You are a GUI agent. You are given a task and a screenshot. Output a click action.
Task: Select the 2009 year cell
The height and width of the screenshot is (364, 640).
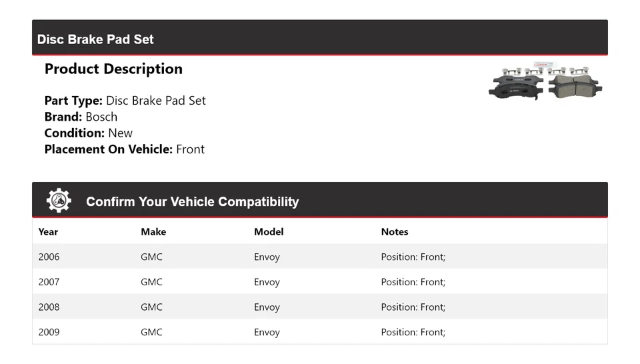49,332
